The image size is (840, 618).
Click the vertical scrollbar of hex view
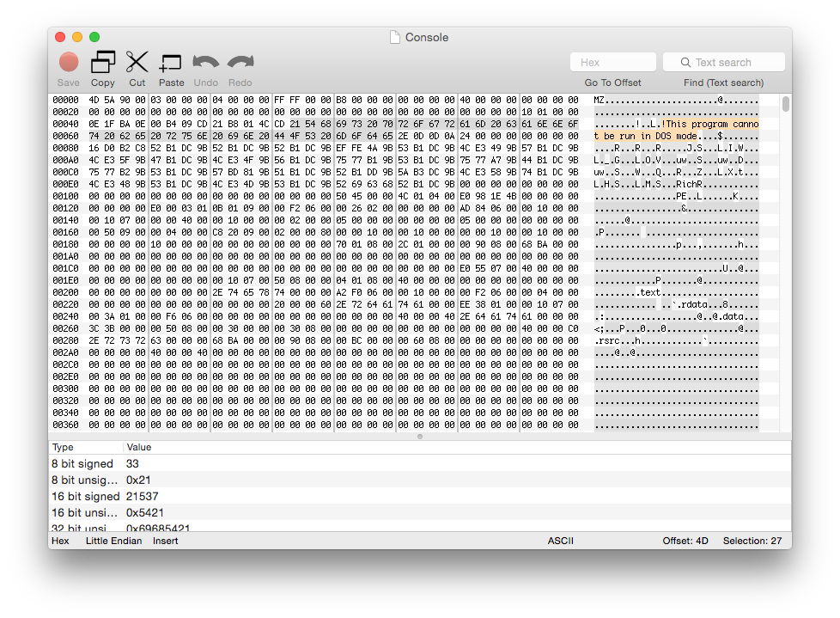(786, 105)
